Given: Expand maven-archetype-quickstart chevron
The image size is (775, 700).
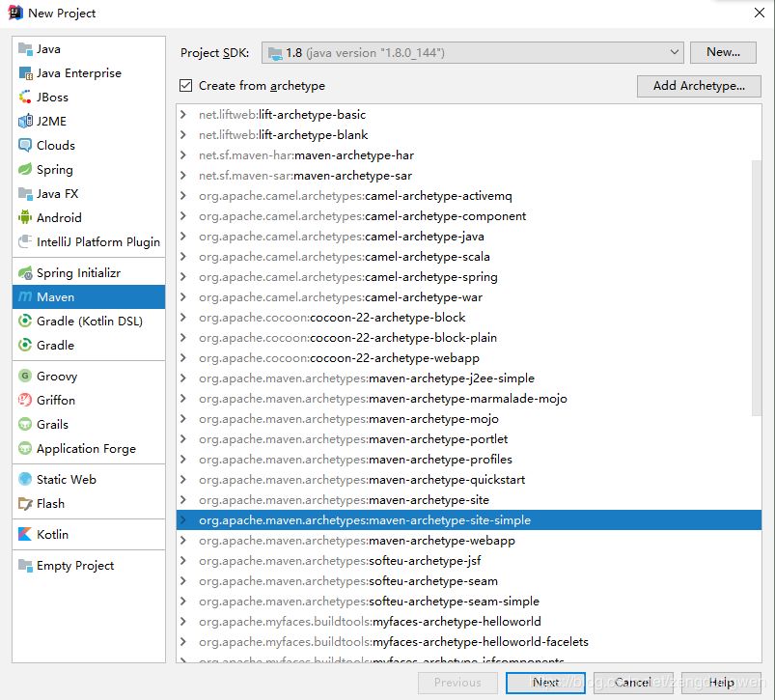Looking at the screenshot, I should (x=183, y=479).
